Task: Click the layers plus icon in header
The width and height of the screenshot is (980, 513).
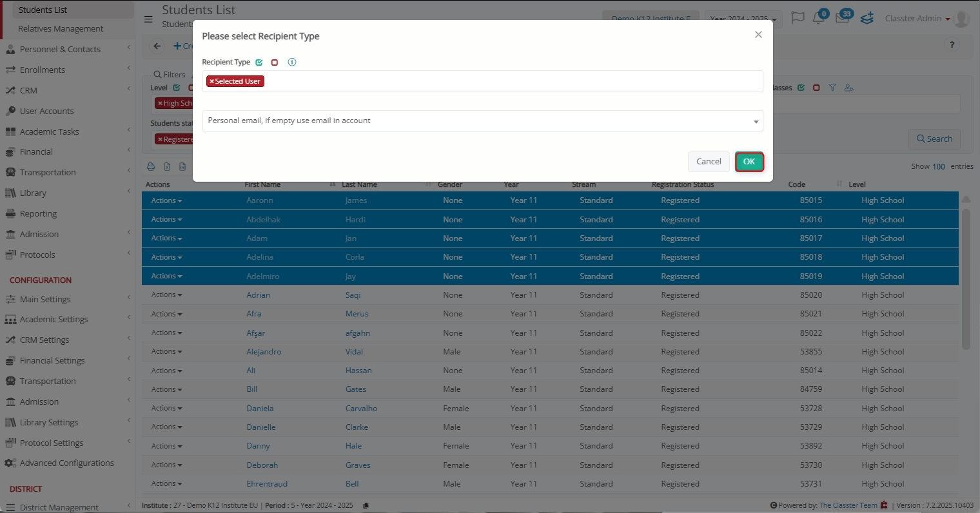Action: coord(867,18)
